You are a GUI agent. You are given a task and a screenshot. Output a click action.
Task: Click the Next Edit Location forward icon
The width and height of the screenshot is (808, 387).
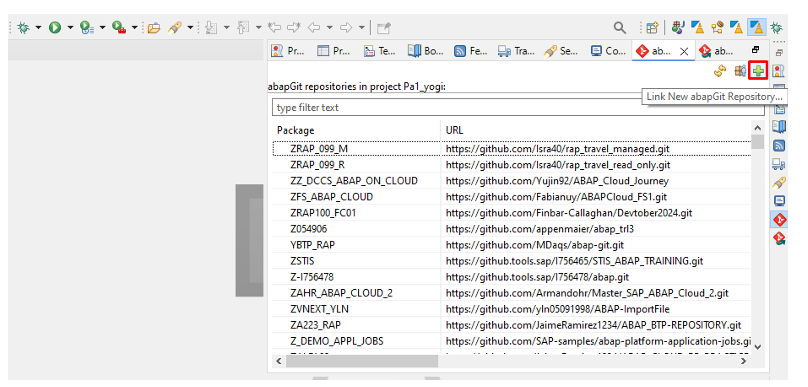(294, 27)
